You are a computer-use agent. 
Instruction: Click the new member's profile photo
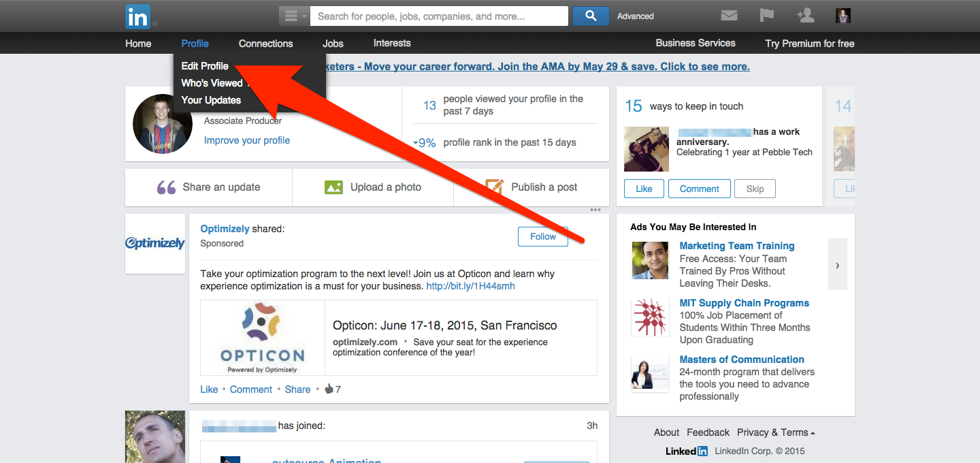(155, 437)
